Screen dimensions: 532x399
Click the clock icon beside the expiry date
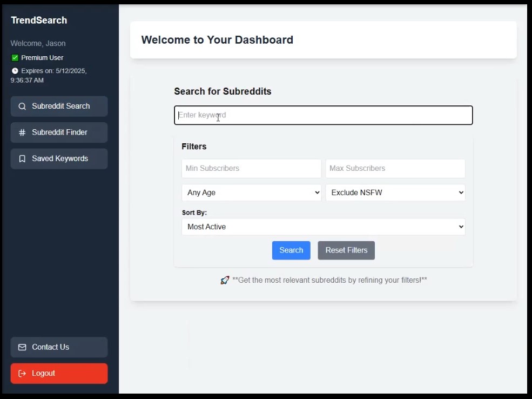click(x=15, y=71)
